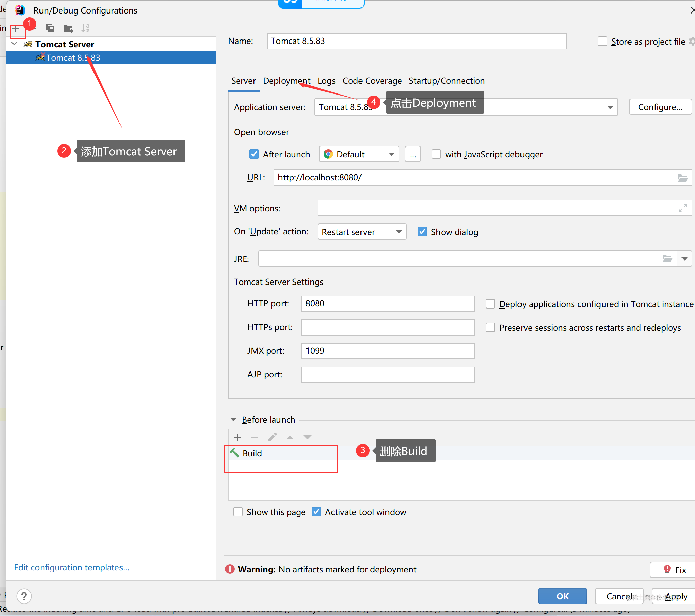
Task: Sort configurations alphabetically
Action: click(85, 28)
